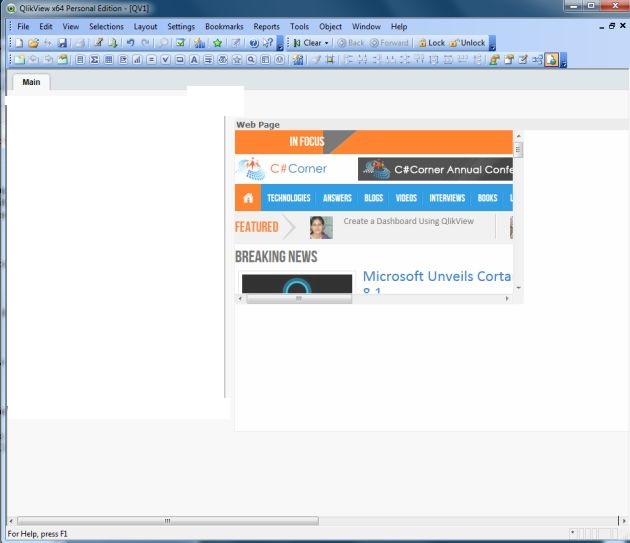Open the Object menu

(330, 27)
